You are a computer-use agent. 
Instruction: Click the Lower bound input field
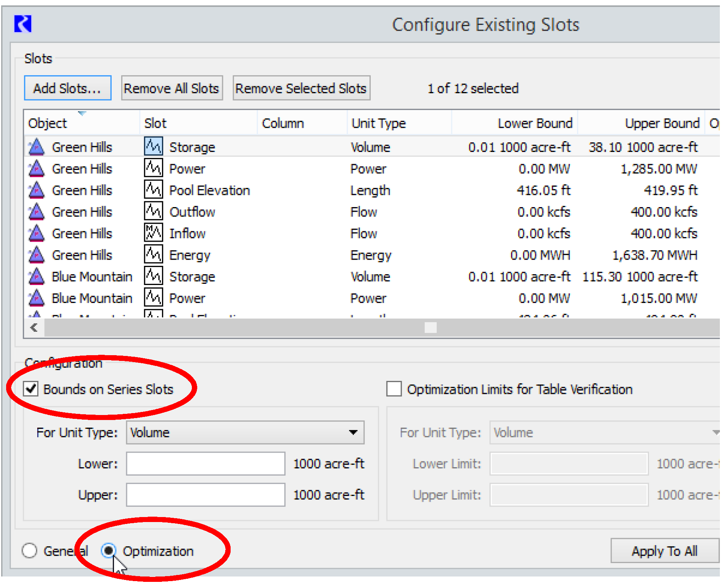pyautogui.click(x=206, y=464)
